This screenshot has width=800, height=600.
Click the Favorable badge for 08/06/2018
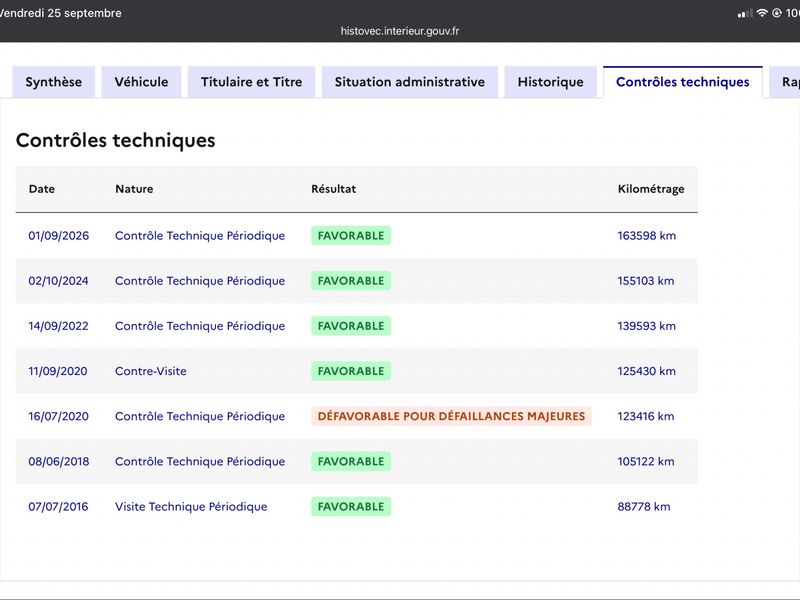[351, 461]
